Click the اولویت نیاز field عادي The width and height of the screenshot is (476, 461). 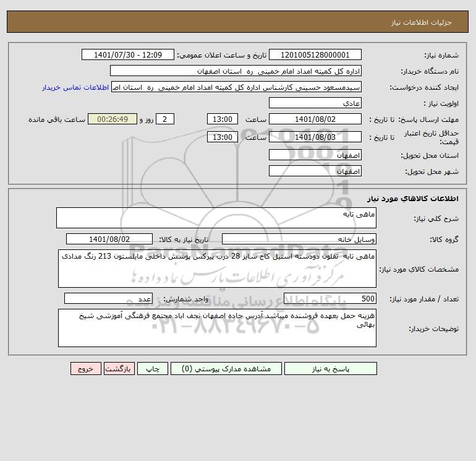tap(315, 103)
